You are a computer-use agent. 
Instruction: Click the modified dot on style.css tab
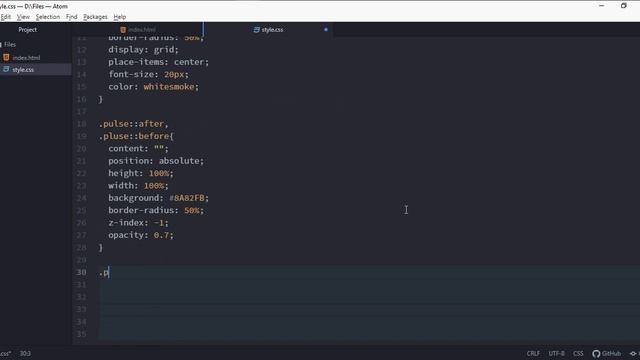pyautogui.click(x=326, y=29)
